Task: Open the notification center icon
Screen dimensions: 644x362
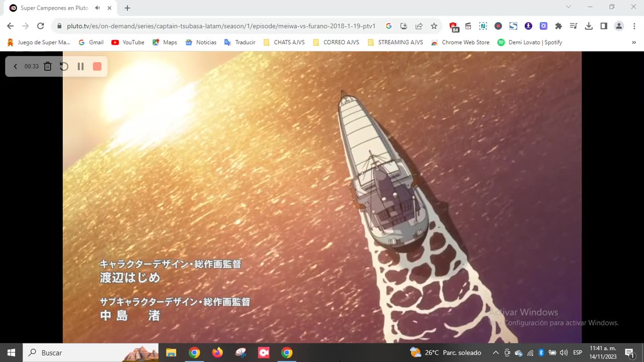Action: (x=629, y=352)
